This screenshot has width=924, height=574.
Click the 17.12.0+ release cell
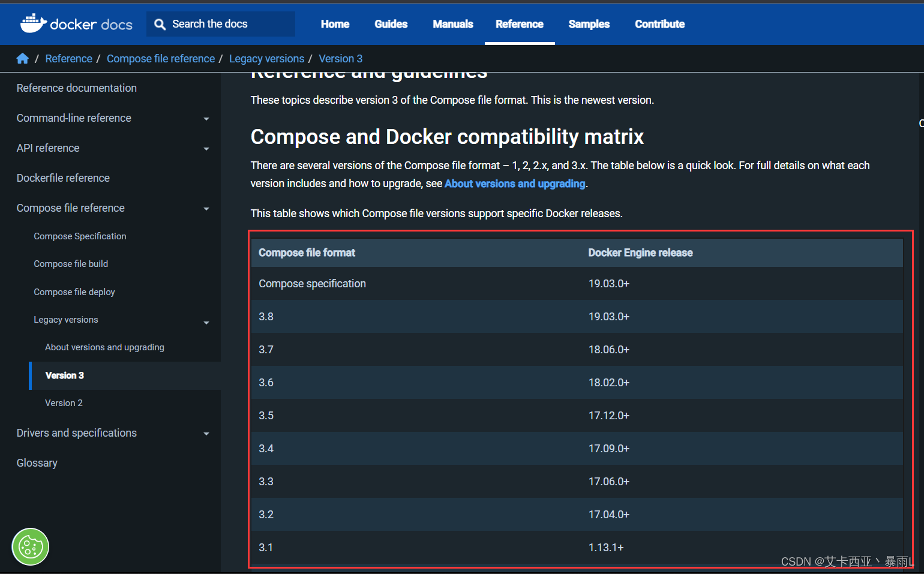click(x=609, y=416)
